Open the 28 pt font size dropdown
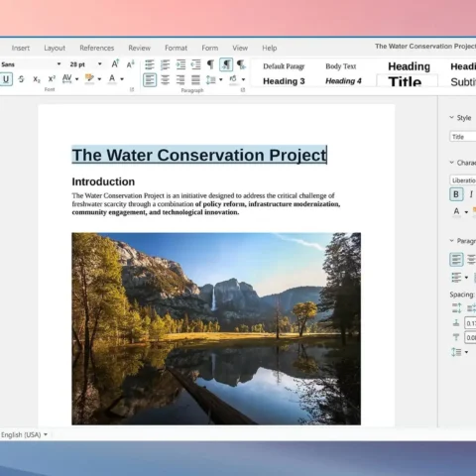 tap(99, 64)
